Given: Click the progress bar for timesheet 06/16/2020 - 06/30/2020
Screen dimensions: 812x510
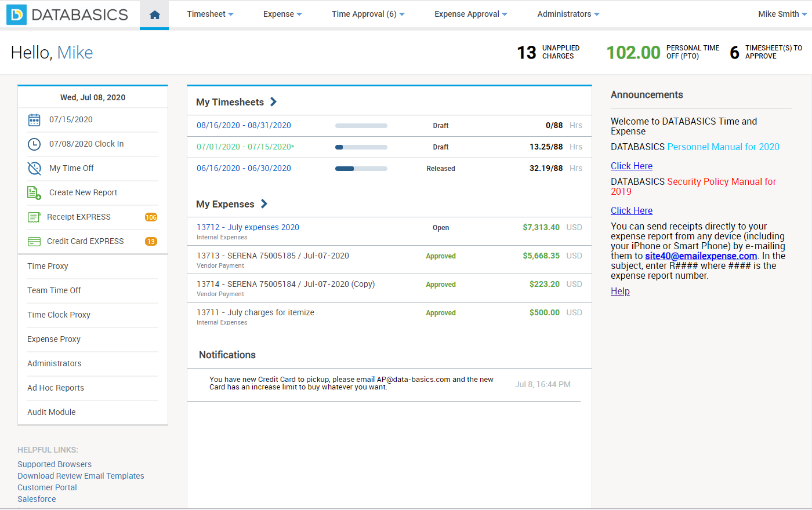Looking at the screenshot, I should (x=361, y=168).
